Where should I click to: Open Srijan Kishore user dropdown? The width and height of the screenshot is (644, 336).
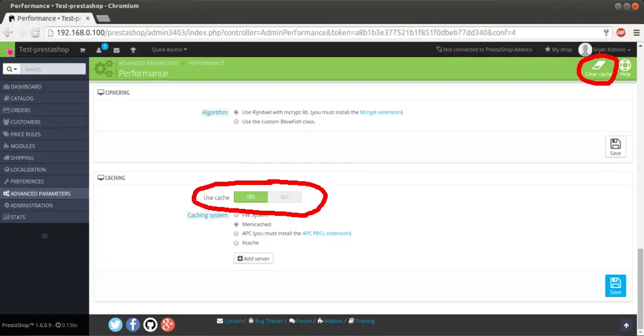tap(611, 50)
